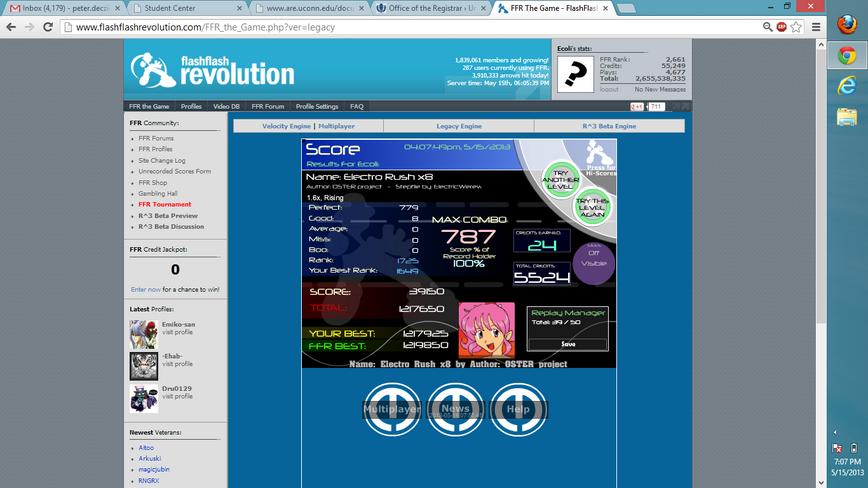Open the Multiplayer round button
Viewport: 868px width, 488px height.
coord(392,409)
